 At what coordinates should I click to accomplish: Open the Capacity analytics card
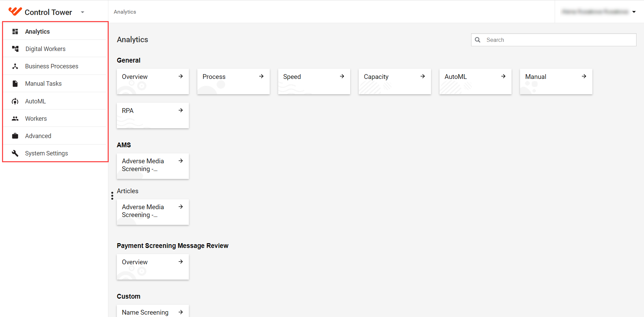click(x=395, y=82)
